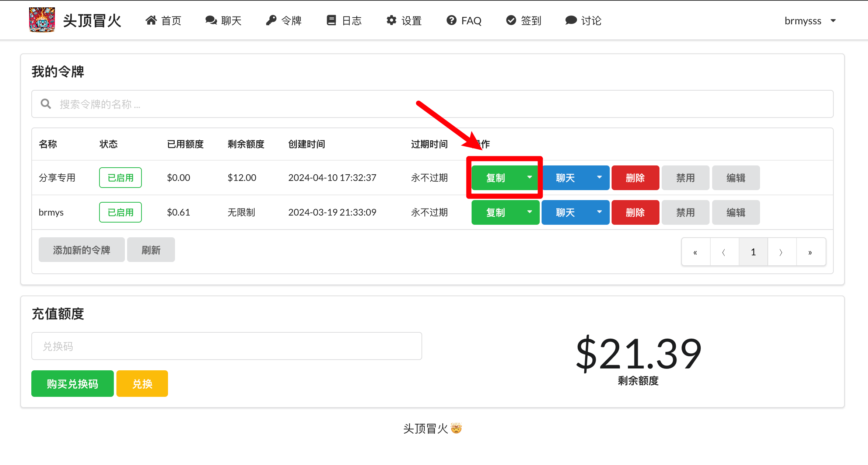Select page 1 in pagination
This screenshot has height=465, width=868.
coord(753,252)
